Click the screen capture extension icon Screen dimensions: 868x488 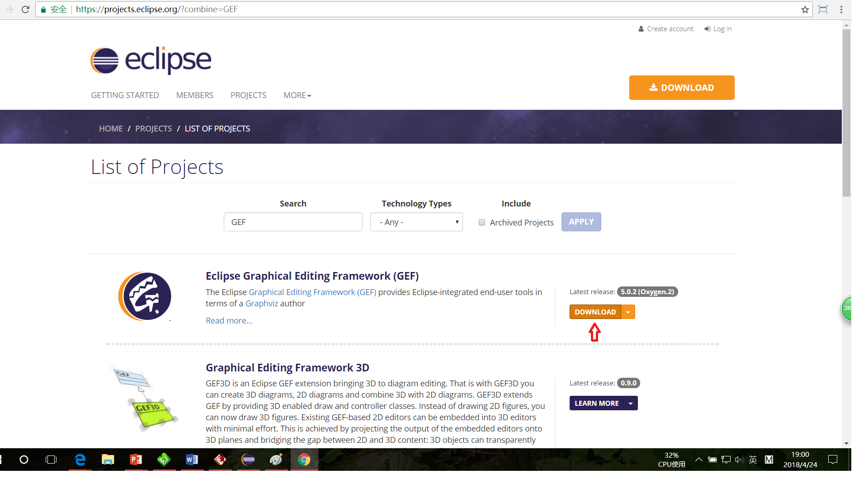click(823, 9)
